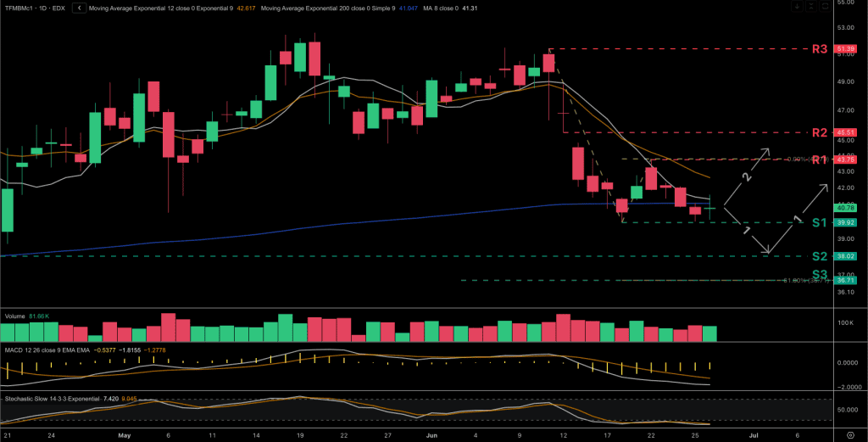
Task: Click date 24 on the time axis
Action: click(52, 435)
